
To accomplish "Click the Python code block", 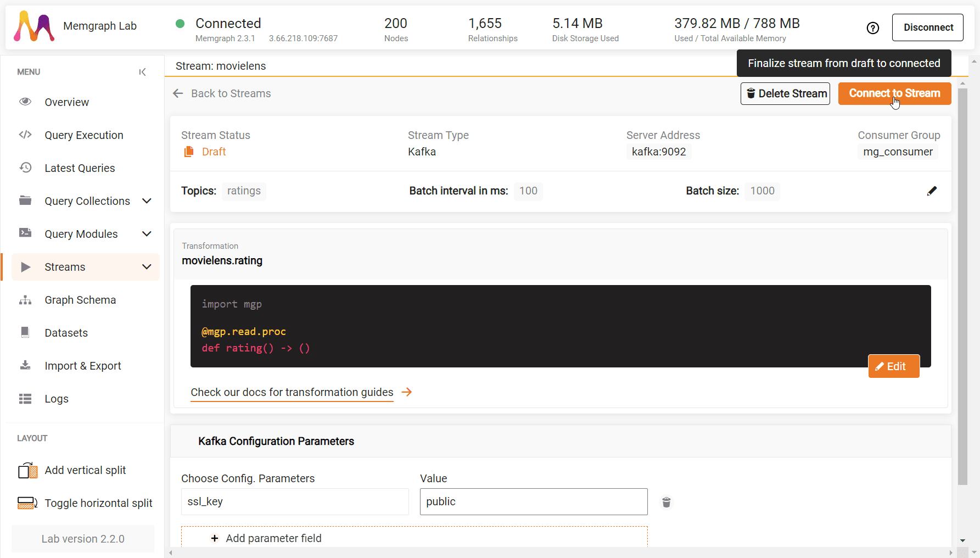I will (x=561, y=326).
